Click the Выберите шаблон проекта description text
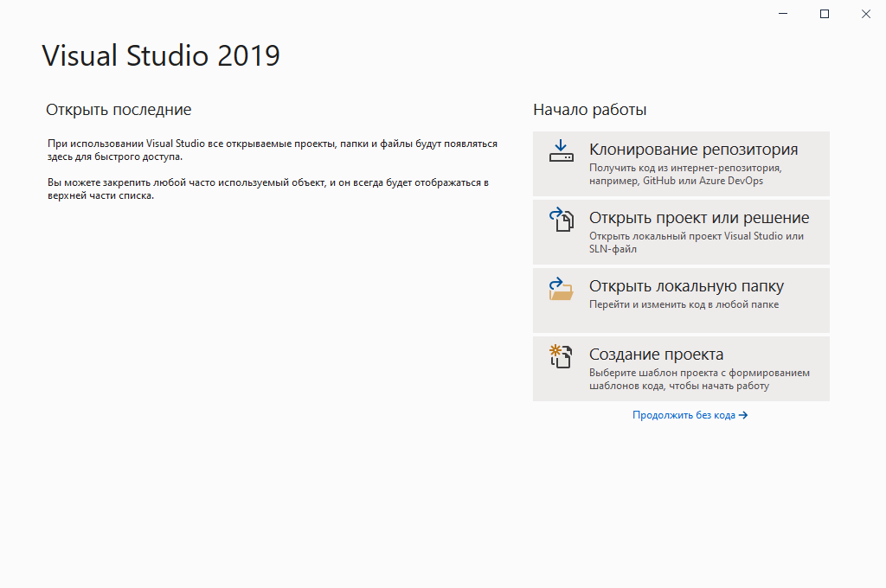Viewport: 886px width, 588px height. 699,373
